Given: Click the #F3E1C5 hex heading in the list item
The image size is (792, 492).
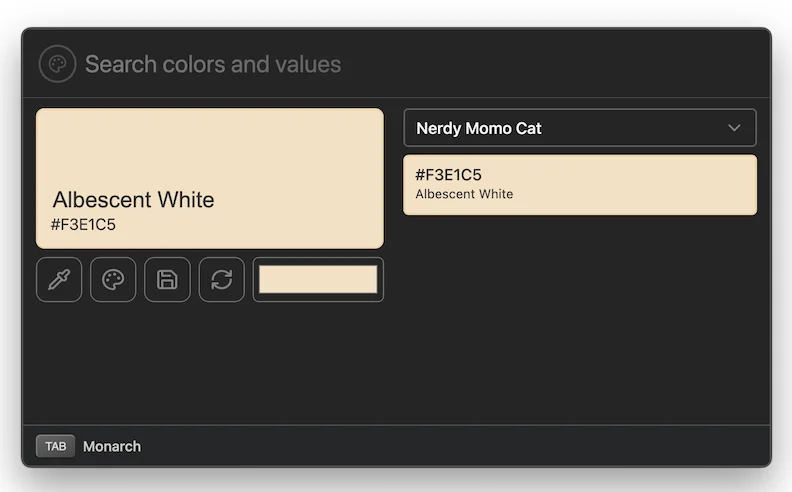Looking at the screenshot, I should point(448,175).
